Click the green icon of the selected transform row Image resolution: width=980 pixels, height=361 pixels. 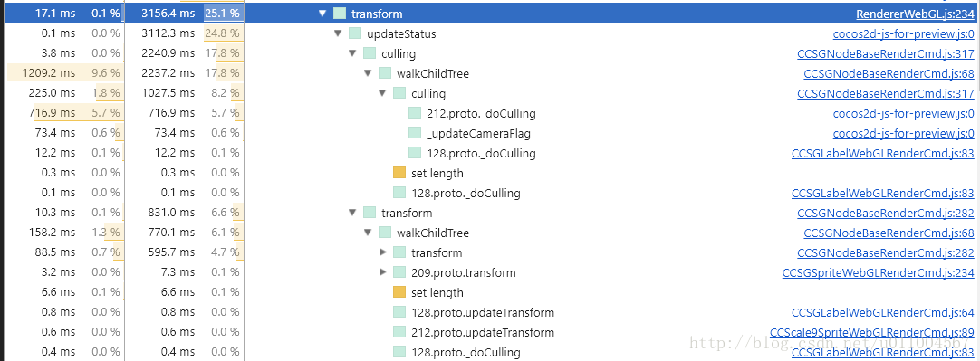[340, 14]
